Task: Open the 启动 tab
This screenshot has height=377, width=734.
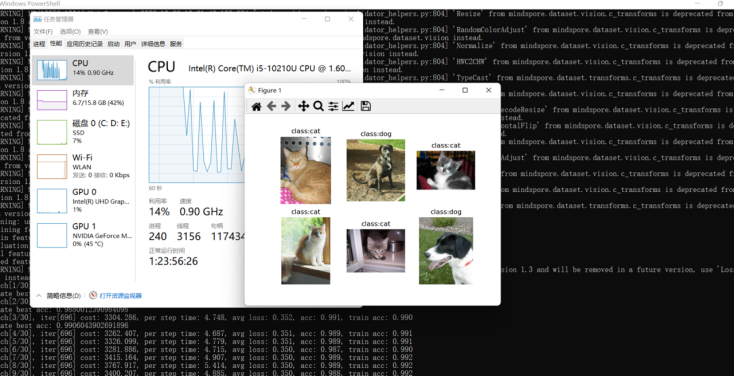Action: pyautogui.click(x=114, y=44)
